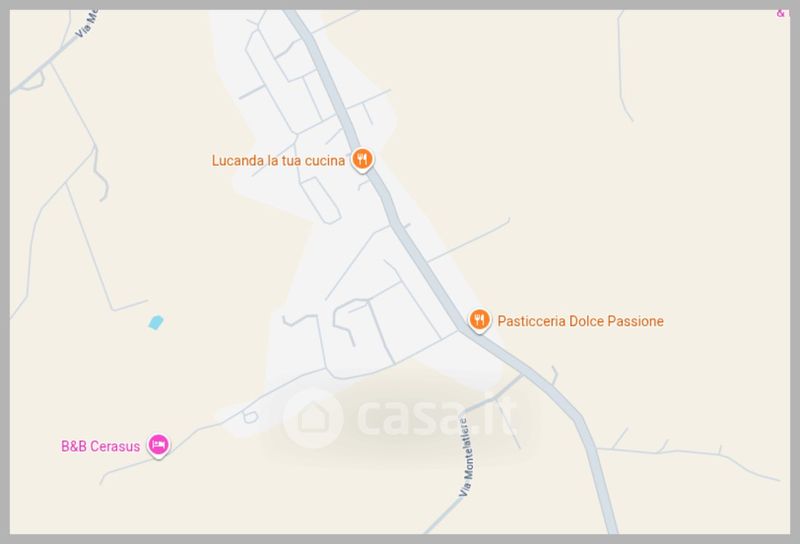Click the Pasticceria Dolce Passione text label

[x=580, y=321]
